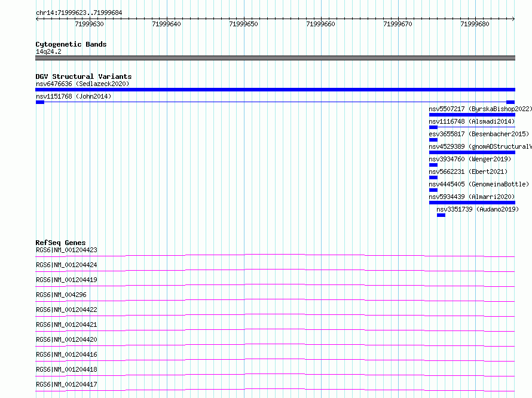
Task: Click ruler position label 71999650
Action: [243, 24]
